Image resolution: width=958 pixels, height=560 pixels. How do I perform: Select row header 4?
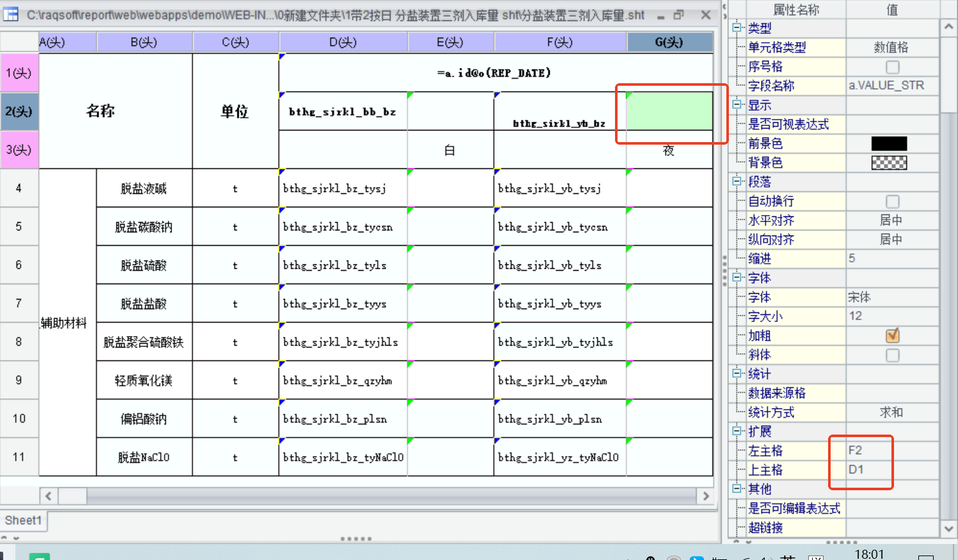pyautogui.click(x=19, y=188)
